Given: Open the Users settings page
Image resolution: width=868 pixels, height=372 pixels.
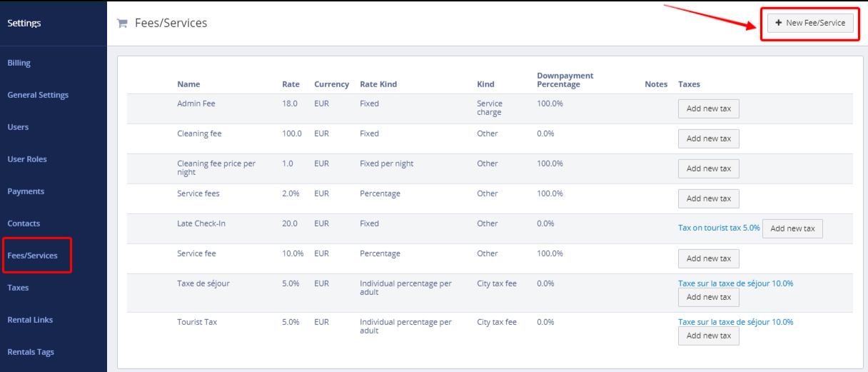Looking at the screenshot, I should 18,127.
